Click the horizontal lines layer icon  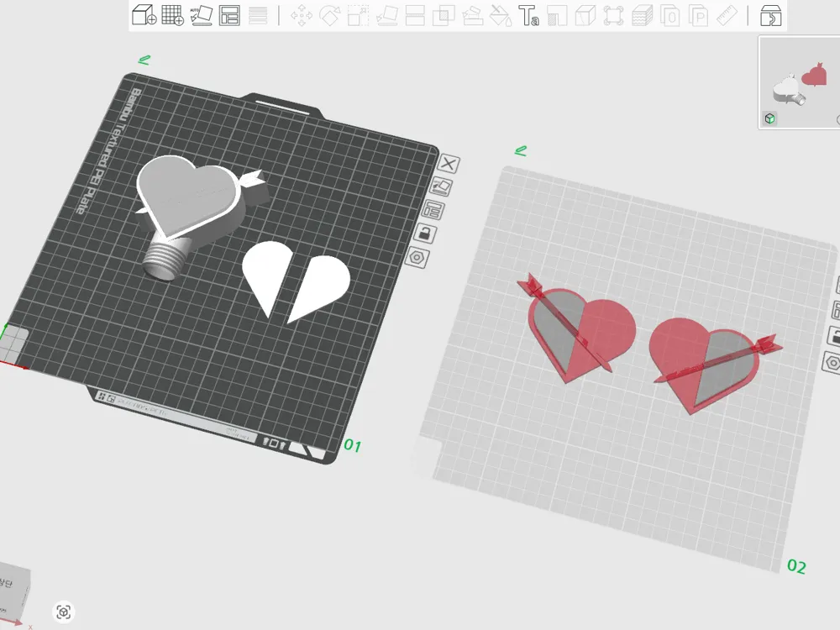(258, 15)
